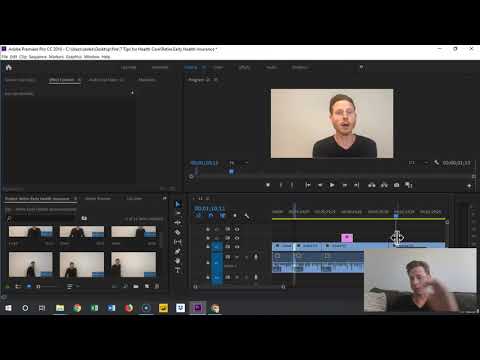480x360 pixels.
Task: Jump to the Out point
Action: point(356,185)
